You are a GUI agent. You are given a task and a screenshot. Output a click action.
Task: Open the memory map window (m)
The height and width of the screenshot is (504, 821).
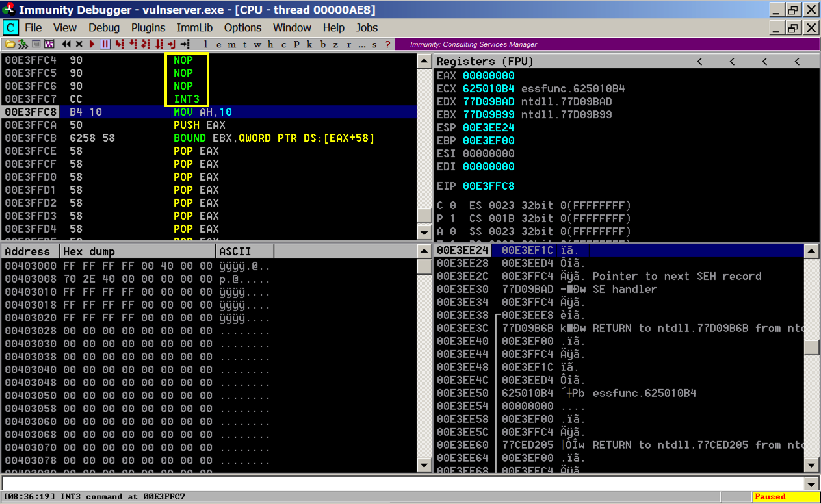coord(232,44)
